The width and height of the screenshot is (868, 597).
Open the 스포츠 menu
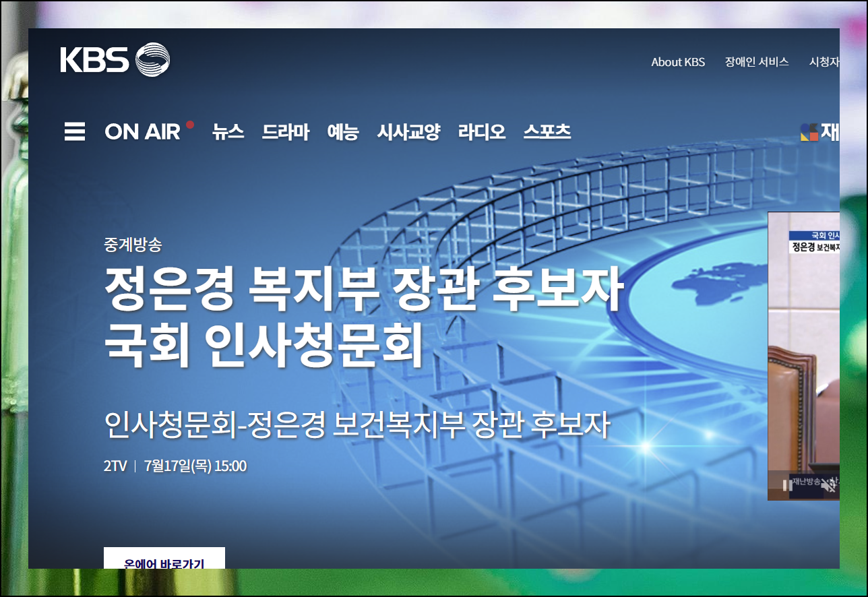[x=547, y=131]
